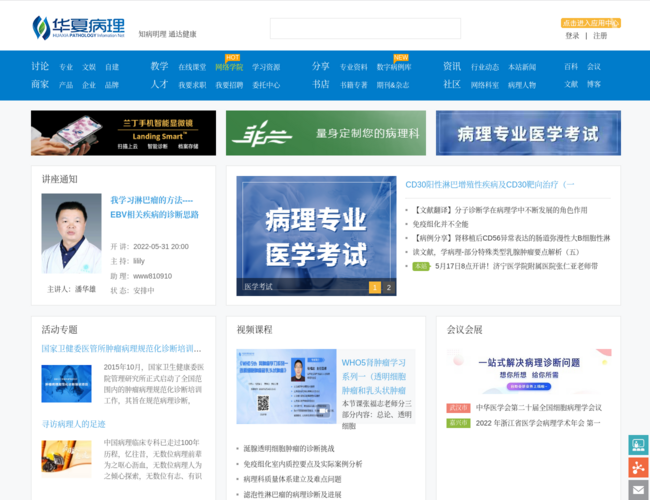The image size is (650, 500).
Task: Click the 登录 login link
Action: 572,36
